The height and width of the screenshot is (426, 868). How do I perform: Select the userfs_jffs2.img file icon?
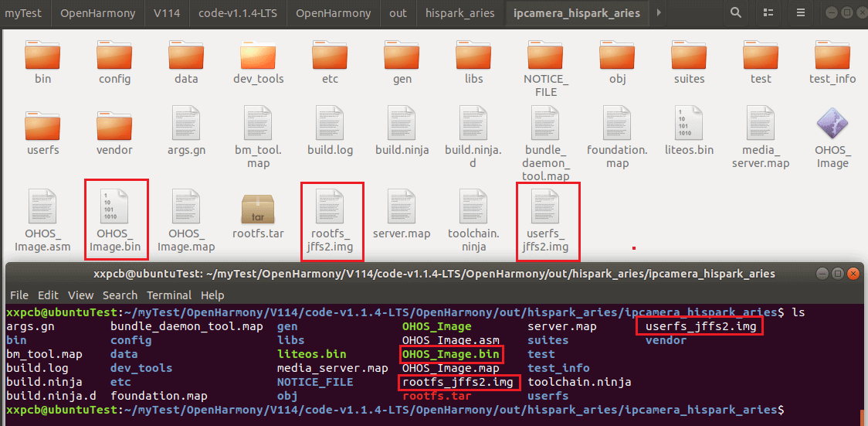pos(547,206)
